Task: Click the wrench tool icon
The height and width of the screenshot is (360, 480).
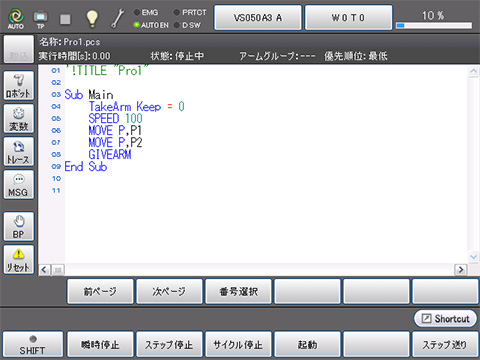Action: tap(117, 18)
